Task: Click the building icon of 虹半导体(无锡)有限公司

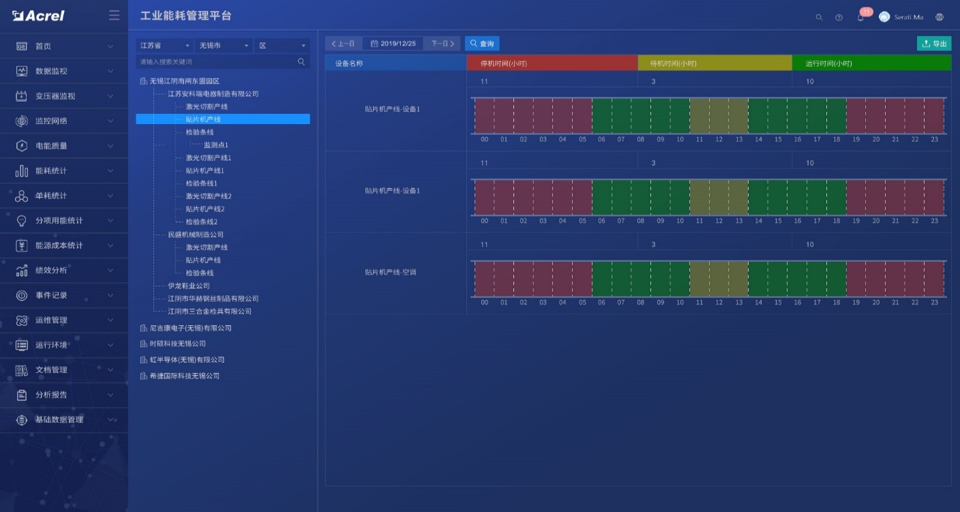Action: [143, 360]
